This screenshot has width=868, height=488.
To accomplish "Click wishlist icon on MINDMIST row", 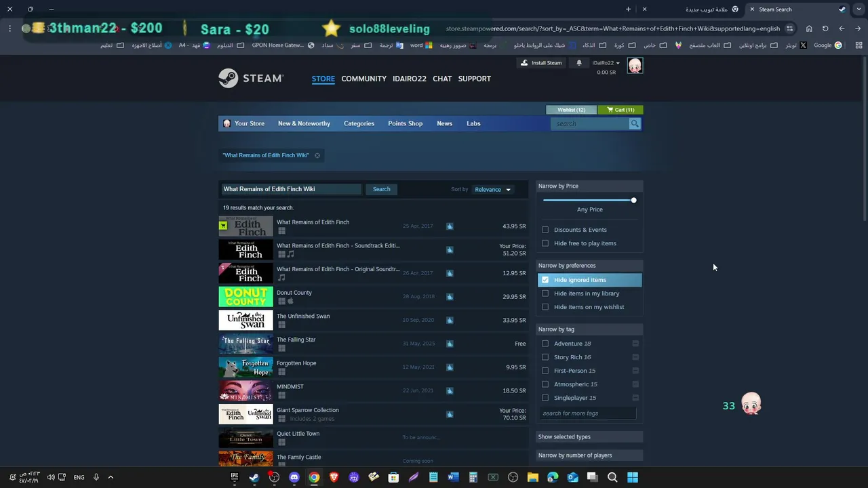I will click(x=449, y=390).
